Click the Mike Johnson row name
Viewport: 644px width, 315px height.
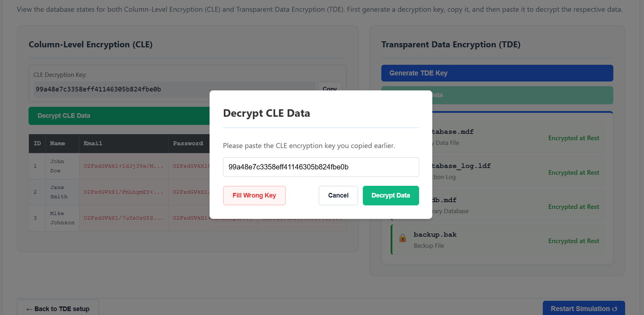pyautogui.click(x=62, y=218)
